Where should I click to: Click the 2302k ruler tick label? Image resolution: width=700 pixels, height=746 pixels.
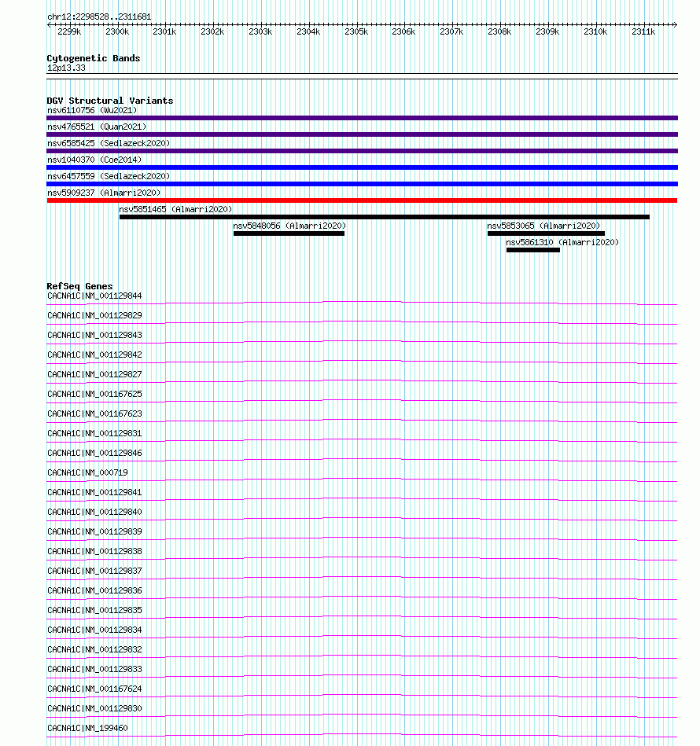click(212, 32)
